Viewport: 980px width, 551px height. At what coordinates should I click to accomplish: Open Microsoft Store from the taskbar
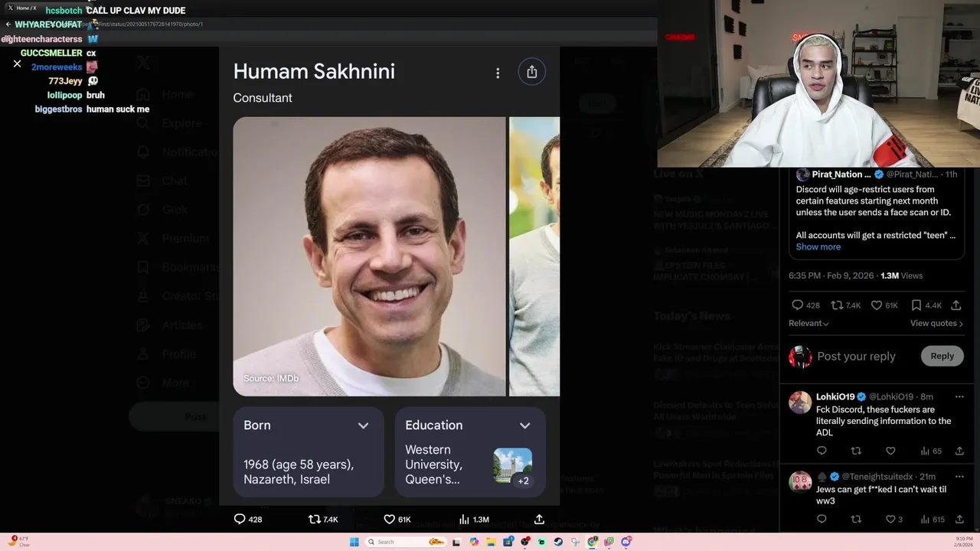pos(508,542)
